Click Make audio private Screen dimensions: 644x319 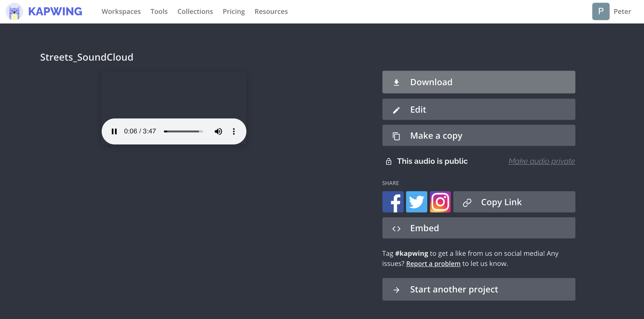click(x=541, y=161)
